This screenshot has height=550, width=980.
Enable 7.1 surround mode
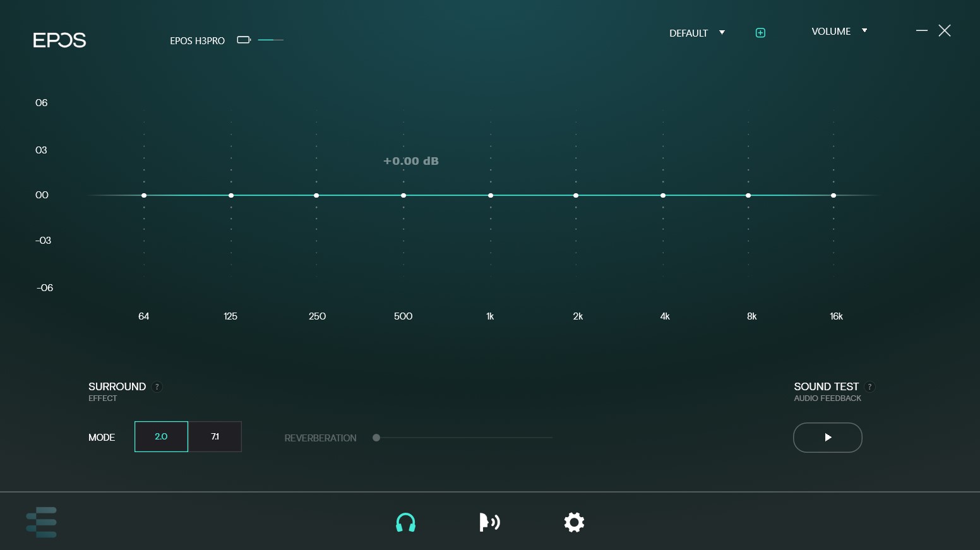[x=215, y=436]
